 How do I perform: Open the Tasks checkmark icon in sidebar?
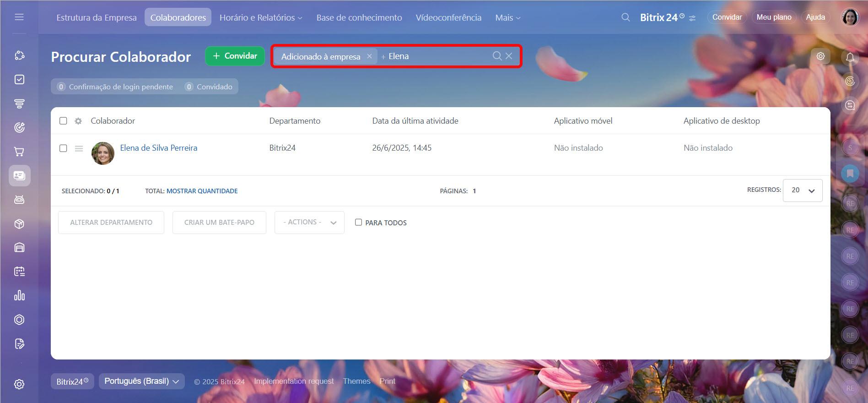click(x=19, y=80)
